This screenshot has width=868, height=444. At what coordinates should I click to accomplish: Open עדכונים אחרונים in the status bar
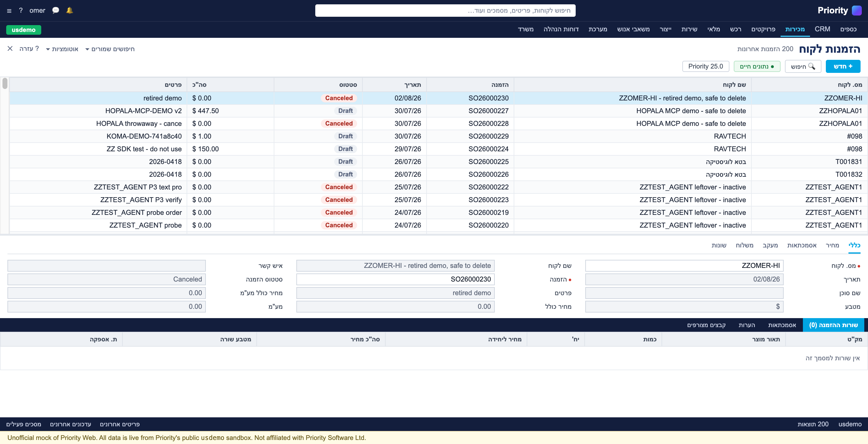[x=70, y=424]
